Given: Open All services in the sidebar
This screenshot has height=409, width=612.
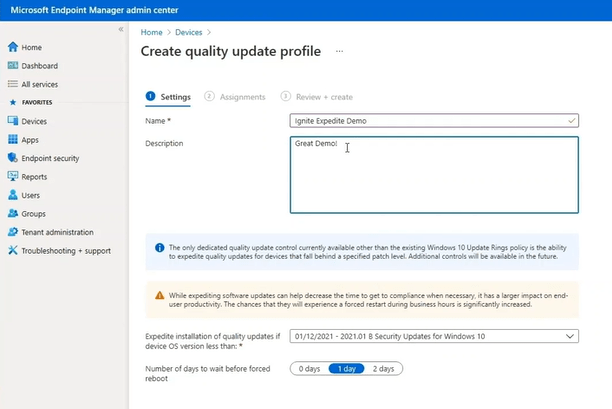Looking at the screenshot, I should pyautogui.click(x=40, y=84).
